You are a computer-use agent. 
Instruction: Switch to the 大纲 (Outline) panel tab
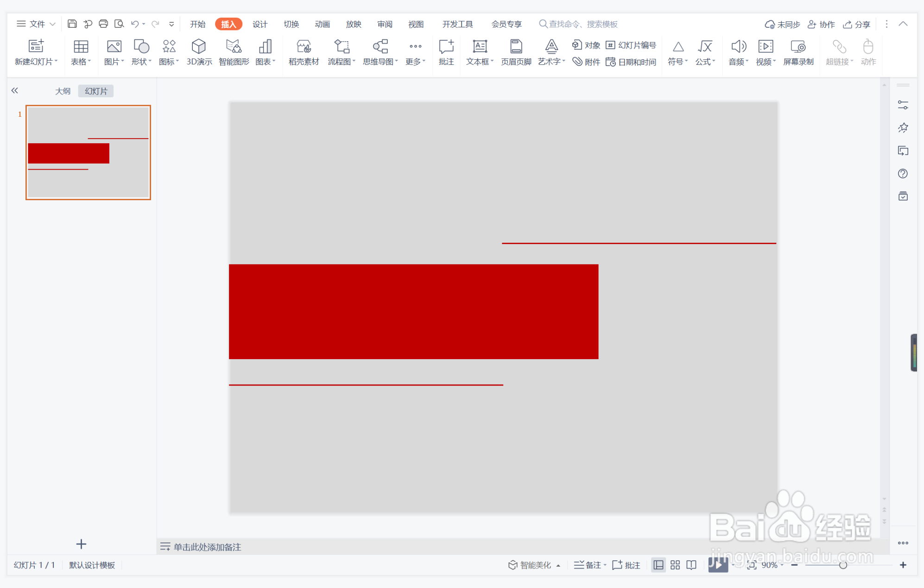(63, 91)
